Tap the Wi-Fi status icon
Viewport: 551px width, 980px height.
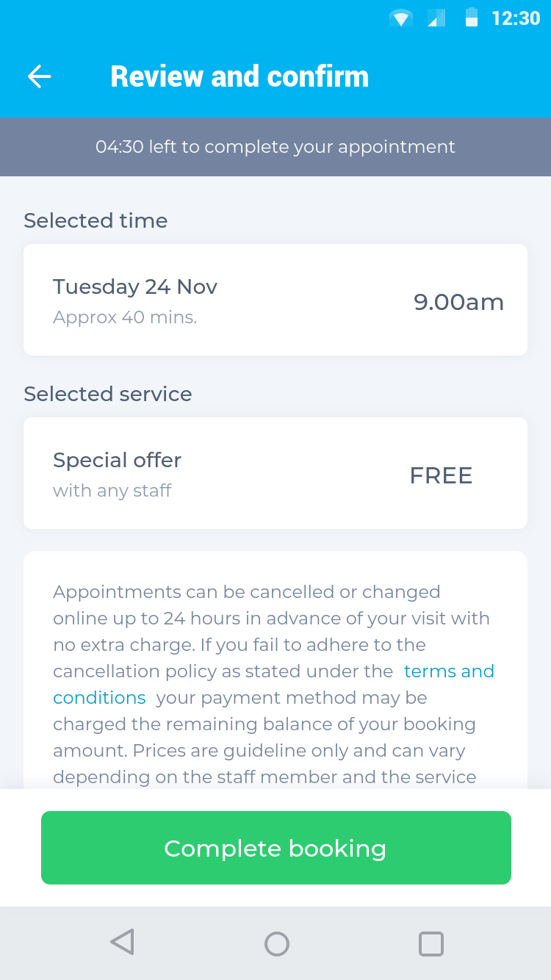pos(401,18)
